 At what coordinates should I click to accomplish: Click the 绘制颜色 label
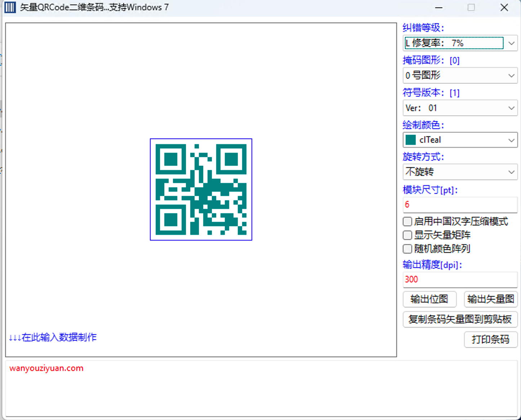(423, 125)
